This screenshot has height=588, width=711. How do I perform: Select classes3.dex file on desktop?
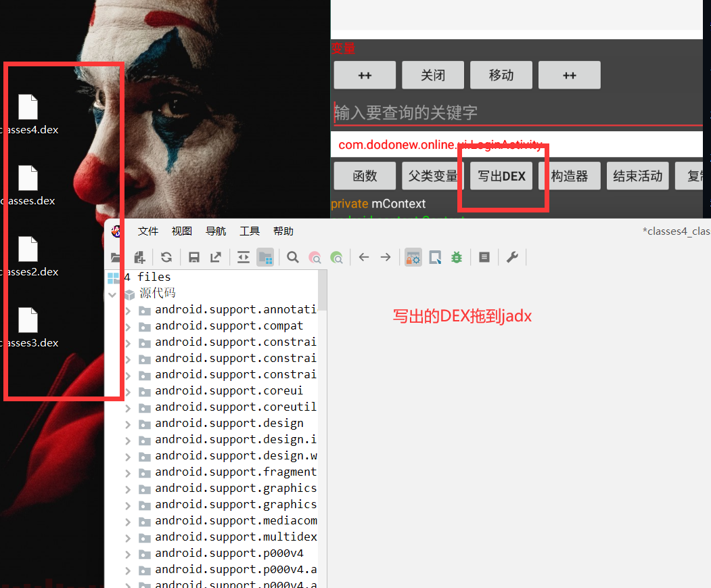click(28, 328)
